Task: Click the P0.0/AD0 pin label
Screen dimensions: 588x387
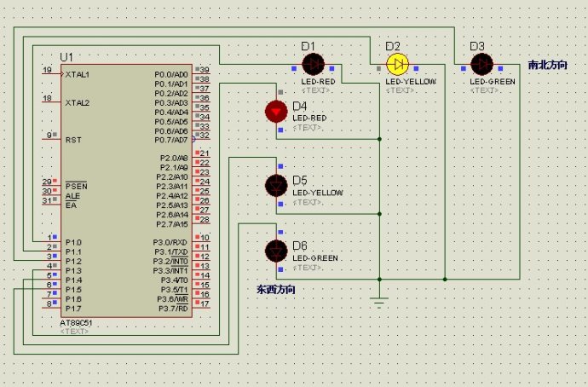Action: click(171, 75)
